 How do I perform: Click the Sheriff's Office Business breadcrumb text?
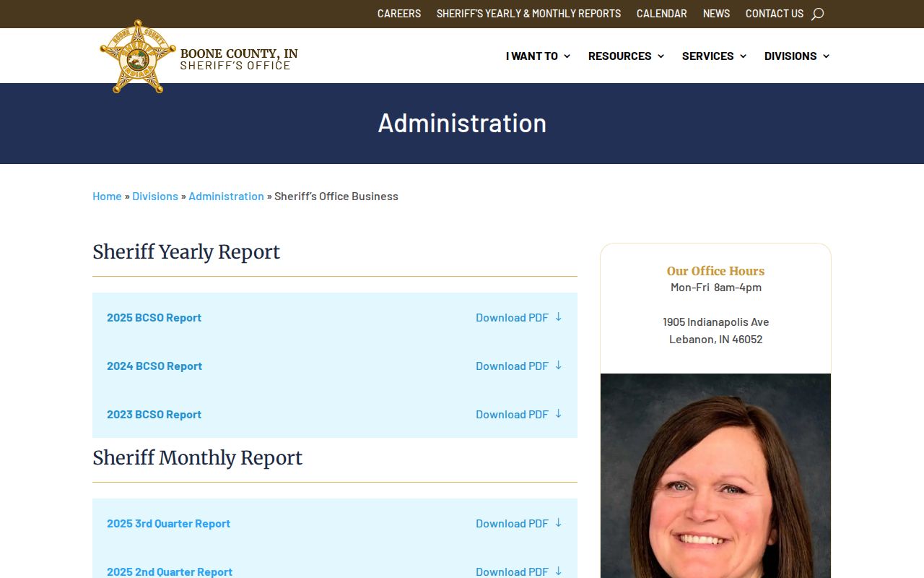[336, 196]
